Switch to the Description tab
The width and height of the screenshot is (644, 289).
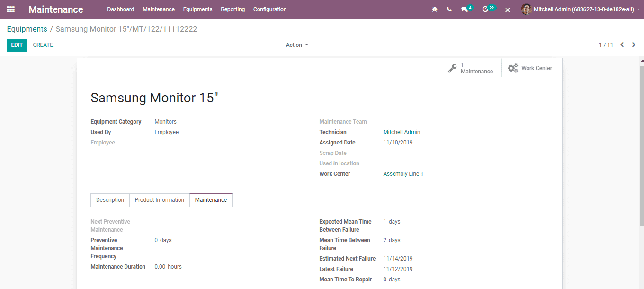click(110, 200)
